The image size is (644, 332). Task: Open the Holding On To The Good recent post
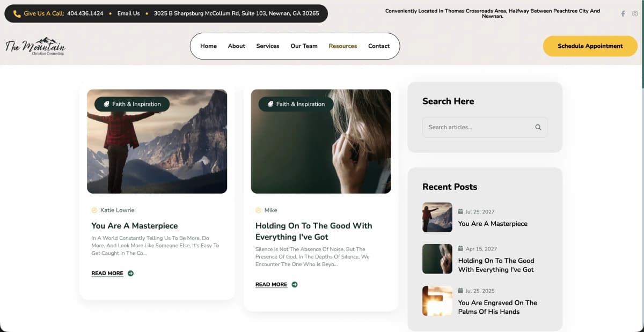[x=496, y=265]
